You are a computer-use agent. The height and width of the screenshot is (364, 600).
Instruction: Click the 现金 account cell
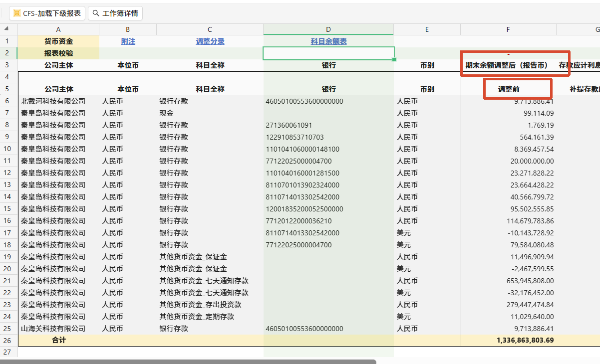210,113
